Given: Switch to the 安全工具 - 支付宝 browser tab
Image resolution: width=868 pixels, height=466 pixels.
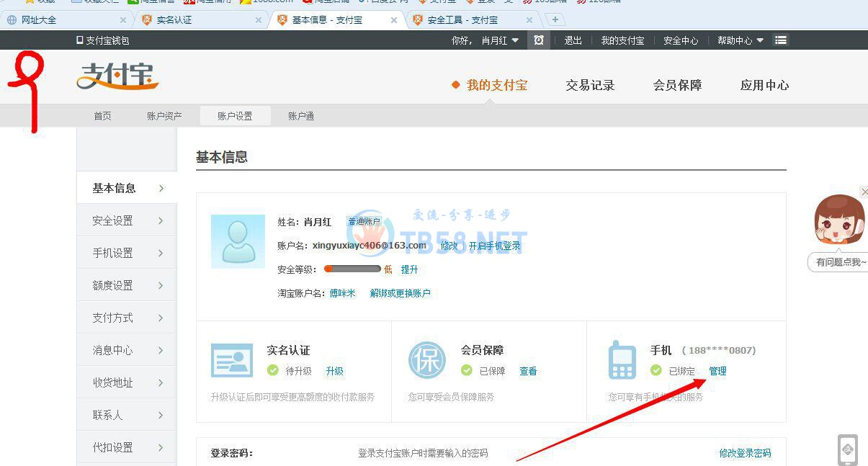Looking at the screenshot, I should click(x=474, y=20).
